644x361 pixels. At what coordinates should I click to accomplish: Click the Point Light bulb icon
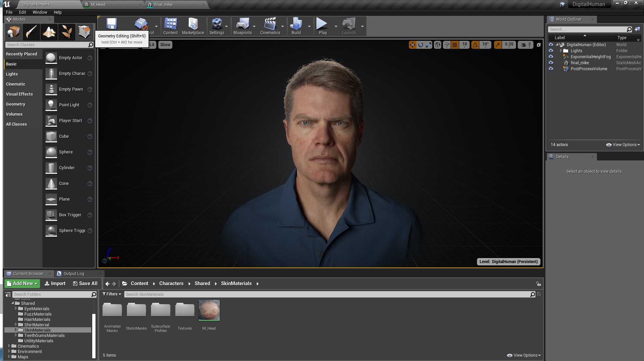pos(51,105)
